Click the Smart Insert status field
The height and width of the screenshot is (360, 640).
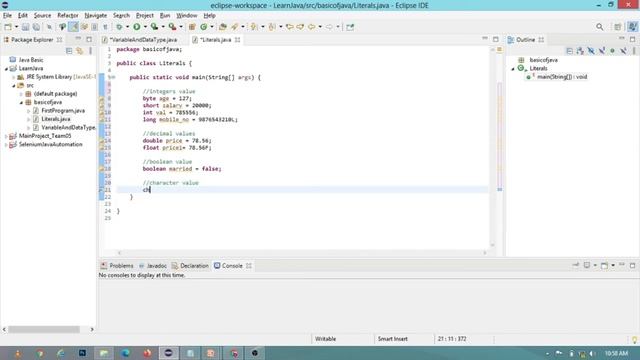[393, 339]
